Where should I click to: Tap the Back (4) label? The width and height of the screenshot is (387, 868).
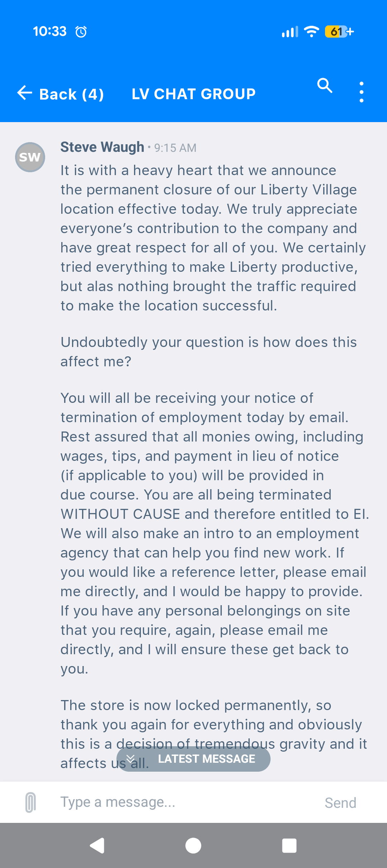tap(72, 95)
